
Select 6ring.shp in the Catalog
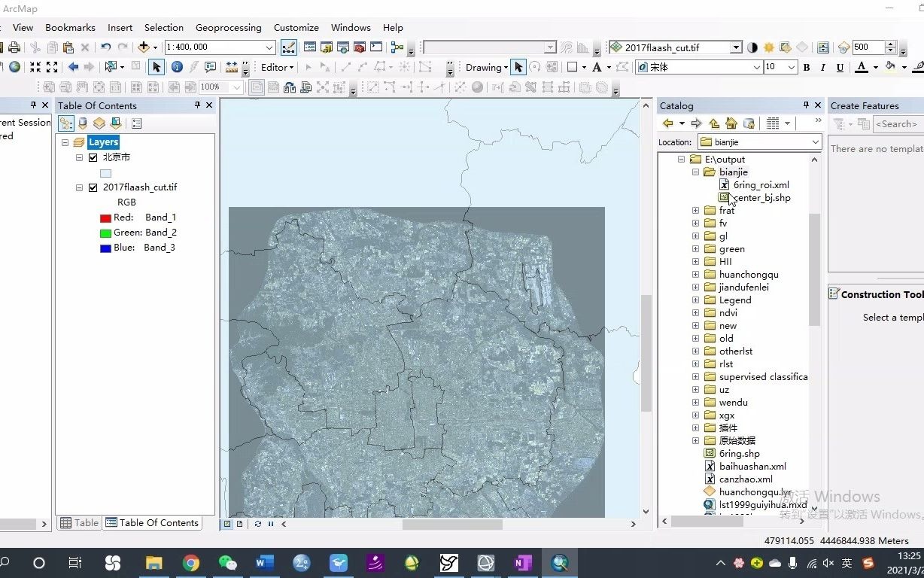coord(739,454)
